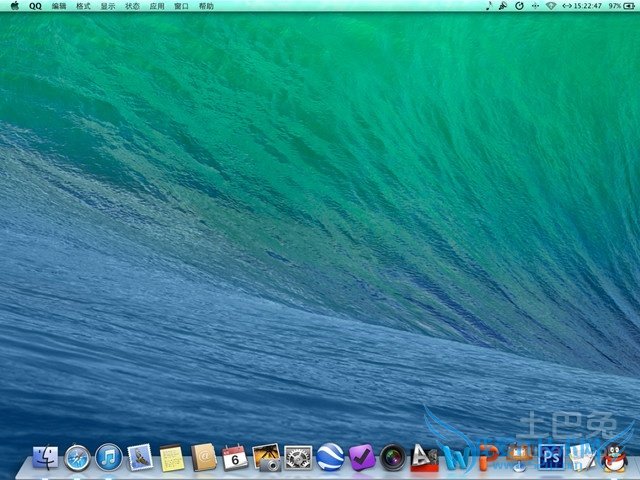640x480 pixels.
Task: Launch Google Earth from the dock
Action: tap(330, 458)
